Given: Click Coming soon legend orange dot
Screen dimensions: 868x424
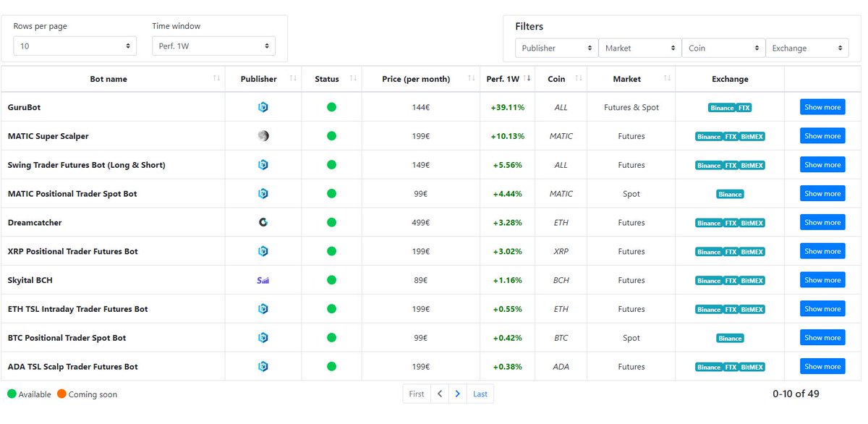Looking at the screenshot, I should (x=61, y=394).
